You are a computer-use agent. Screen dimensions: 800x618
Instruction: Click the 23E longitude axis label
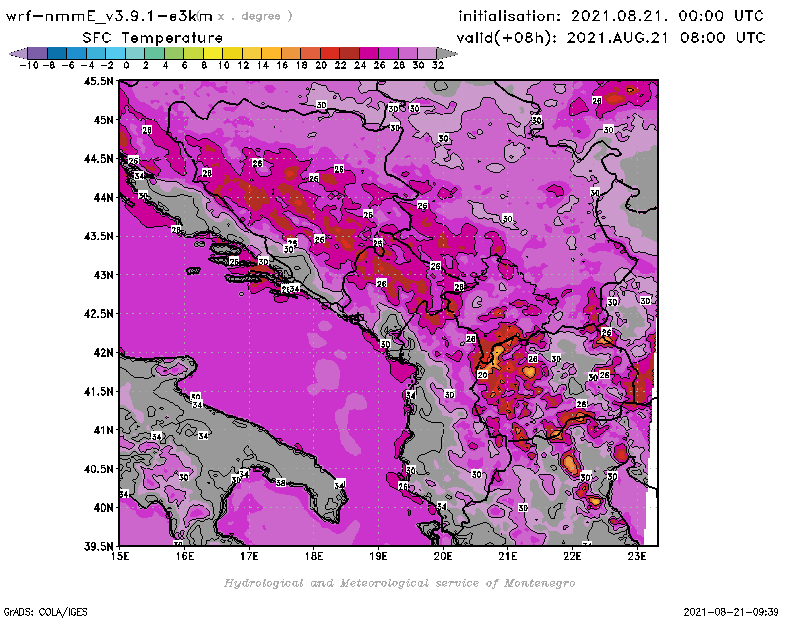tap(637, 556)
